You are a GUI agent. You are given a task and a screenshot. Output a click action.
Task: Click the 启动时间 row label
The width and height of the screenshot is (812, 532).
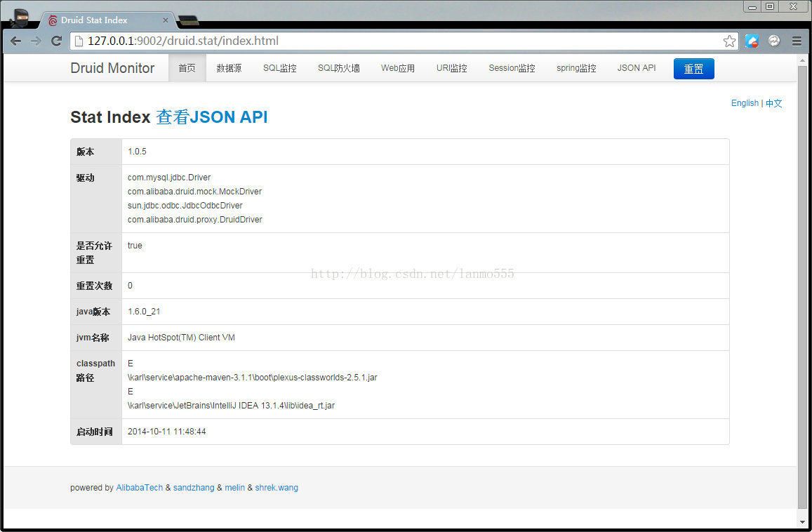pyautogui.click(x=94, y=432)
